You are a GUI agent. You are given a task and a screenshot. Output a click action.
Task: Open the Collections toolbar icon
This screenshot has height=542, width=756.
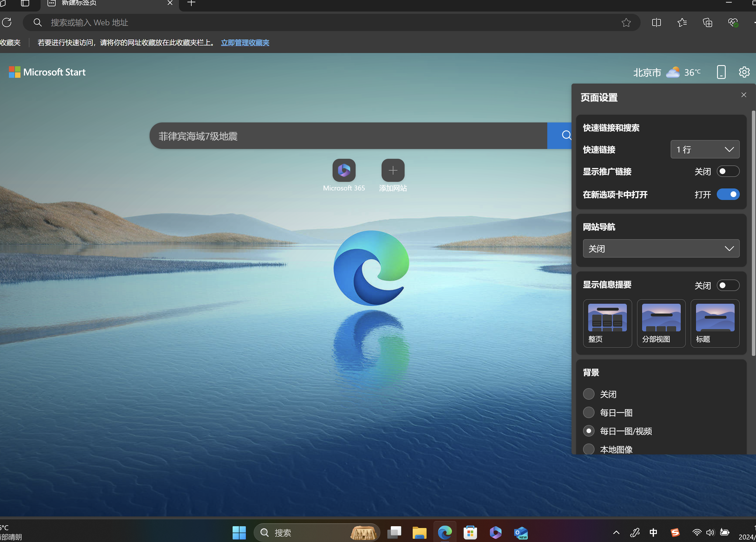(x=707, y=22)
